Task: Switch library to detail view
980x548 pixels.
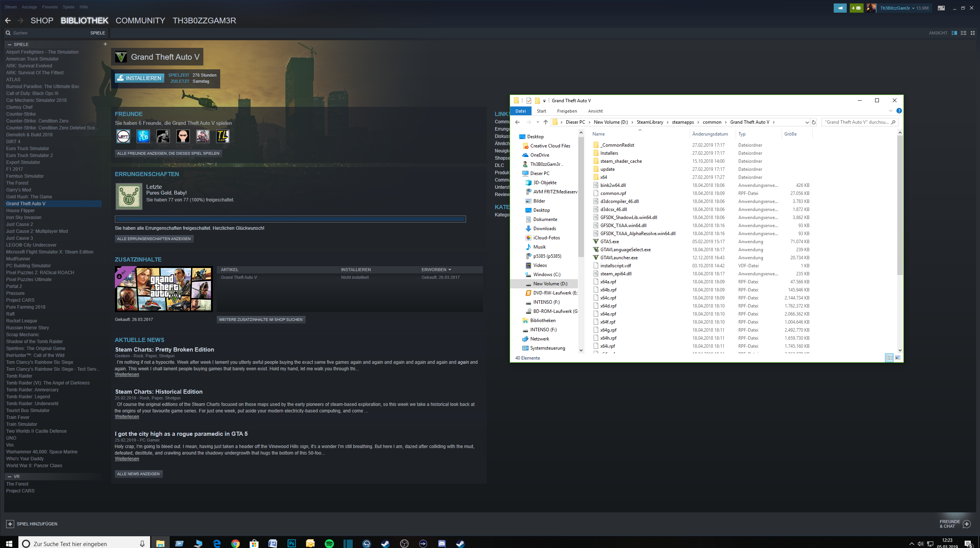Action: coord(954,33)
